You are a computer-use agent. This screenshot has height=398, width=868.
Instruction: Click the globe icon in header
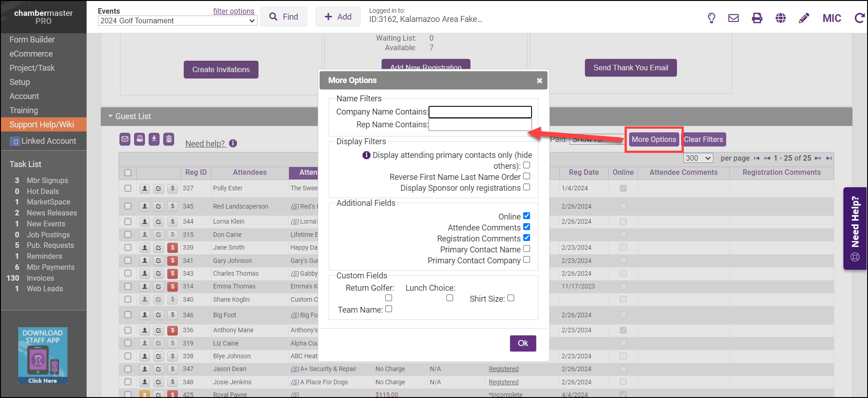pos(780,18)
